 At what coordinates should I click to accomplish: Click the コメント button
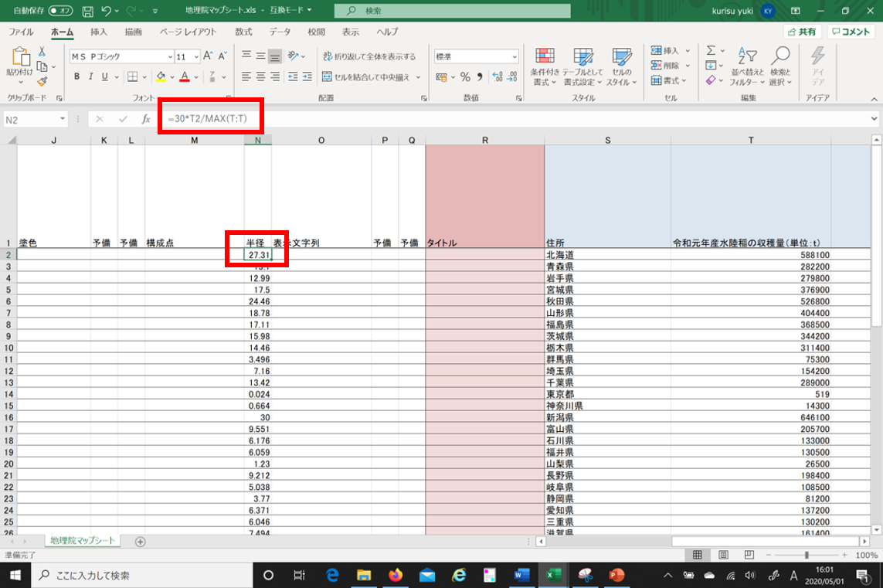(x=851, y=32)
